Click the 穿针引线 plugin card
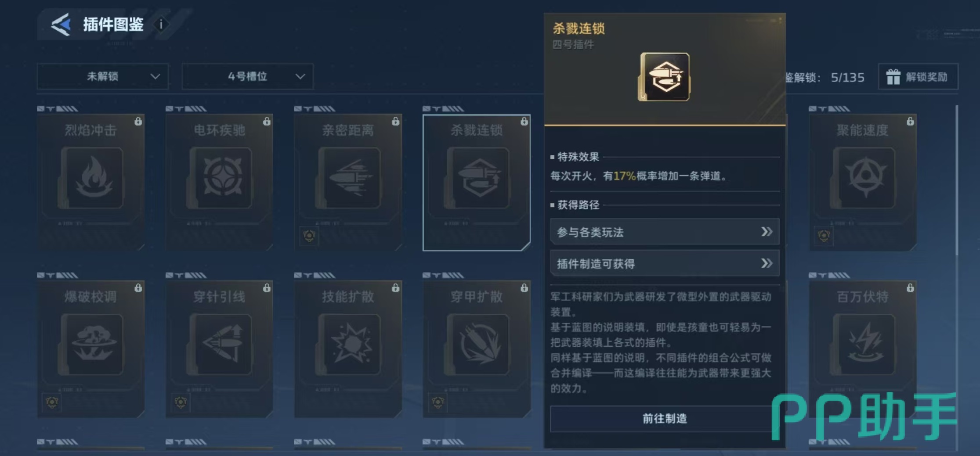The height and width of the screenshot is (456, 980). (x=219, y=349)
